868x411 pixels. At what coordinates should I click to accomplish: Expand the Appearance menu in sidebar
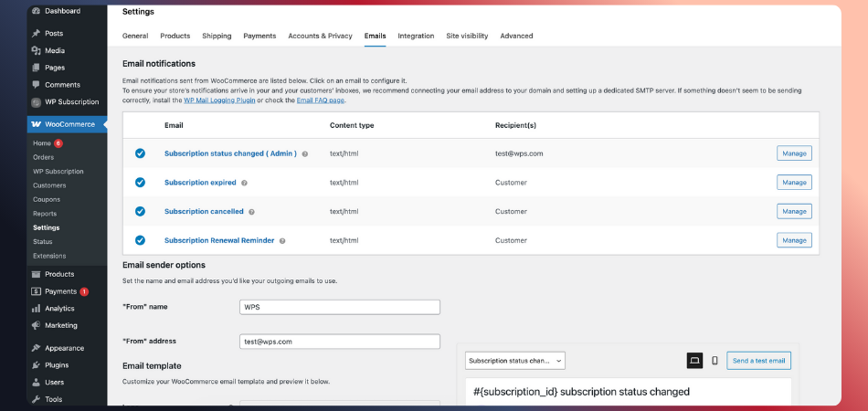64,348
